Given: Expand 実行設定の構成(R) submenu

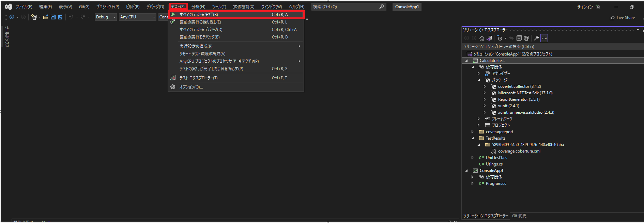Looking at the screenshot, I should (236, 46).
